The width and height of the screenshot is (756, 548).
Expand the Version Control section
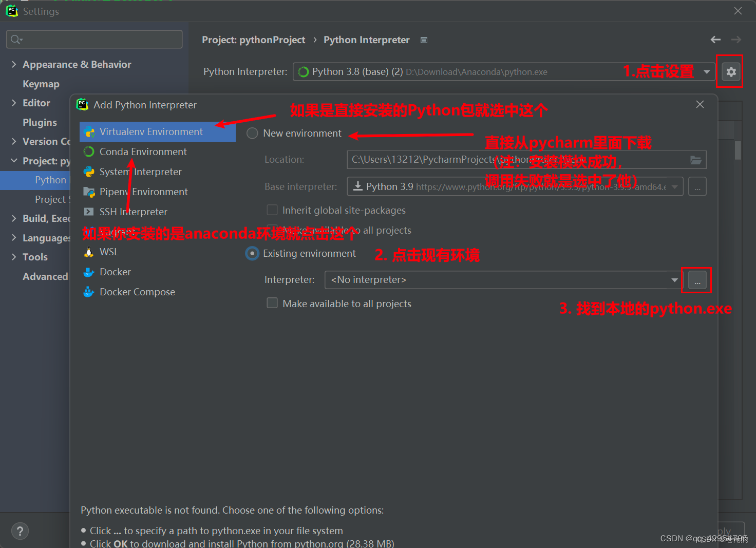[14, 141]
